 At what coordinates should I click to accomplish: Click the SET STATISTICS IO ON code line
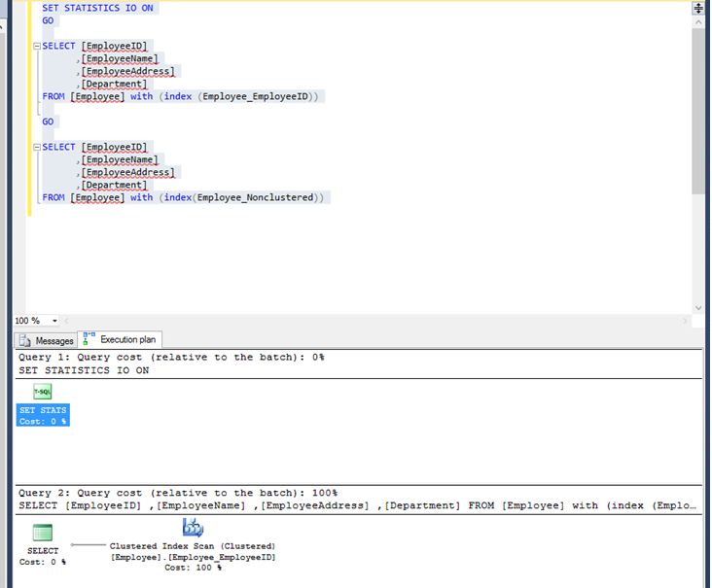(97, 8)
